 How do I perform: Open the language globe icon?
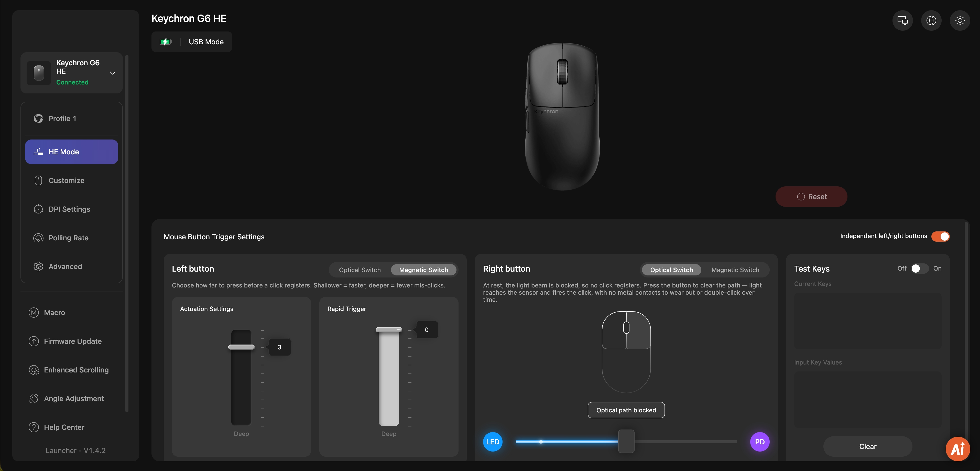(931, 20)
